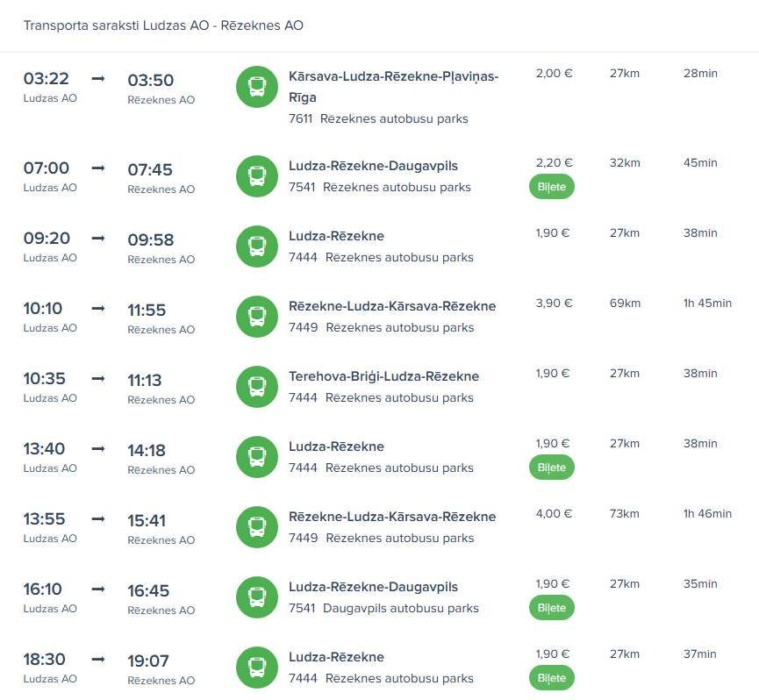Image resolution: width=759 pixels, height=700 pixels.
Task: Buy ticket with Biļete button for 07:00 bus
Action: tap(551, 187)
